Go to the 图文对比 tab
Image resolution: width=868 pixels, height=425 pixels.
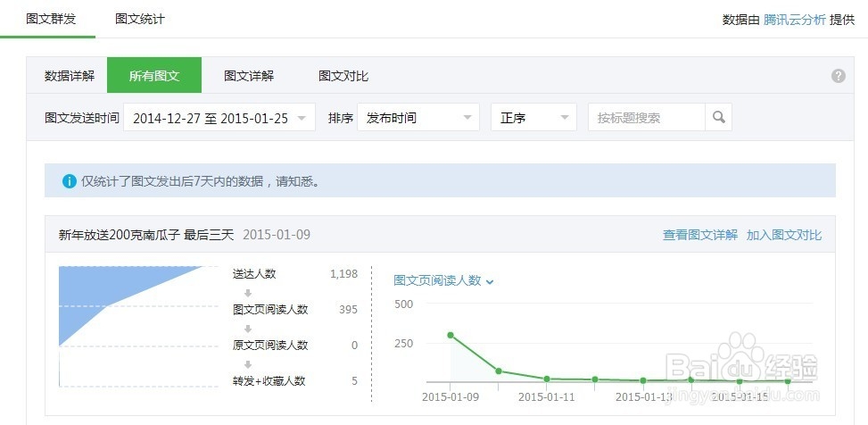343,76
